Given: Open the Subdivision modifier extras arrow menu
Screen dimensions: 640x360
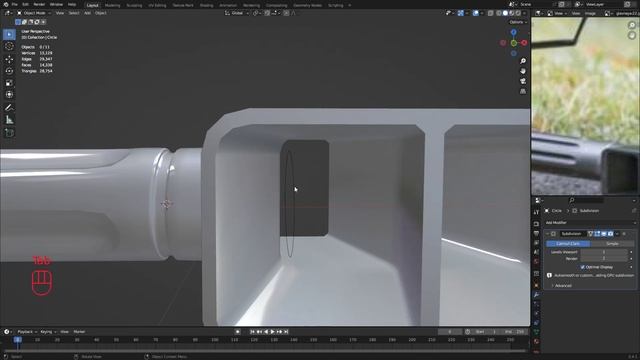Looking at the screenshot, I should (x=617, y=234).
